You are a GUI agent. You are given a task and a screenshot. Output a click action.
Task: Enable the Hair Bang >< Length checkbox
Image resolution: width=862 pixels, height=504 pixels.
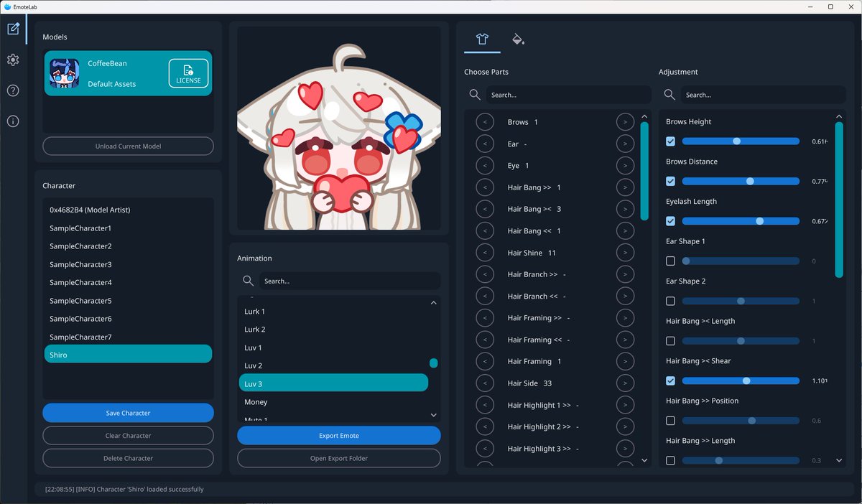[x=670, y=341]
